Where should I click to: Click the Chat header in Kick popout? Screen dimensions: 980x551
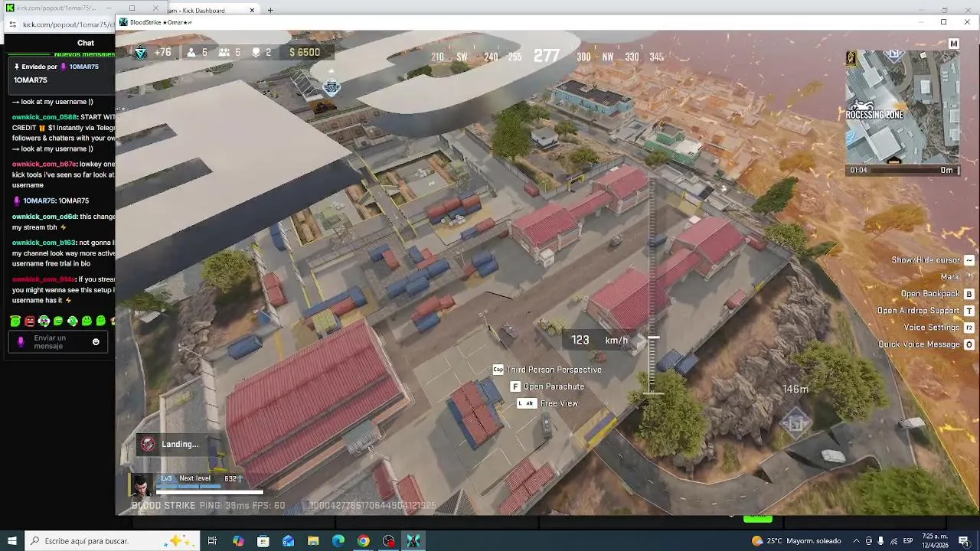click(86, 43)
